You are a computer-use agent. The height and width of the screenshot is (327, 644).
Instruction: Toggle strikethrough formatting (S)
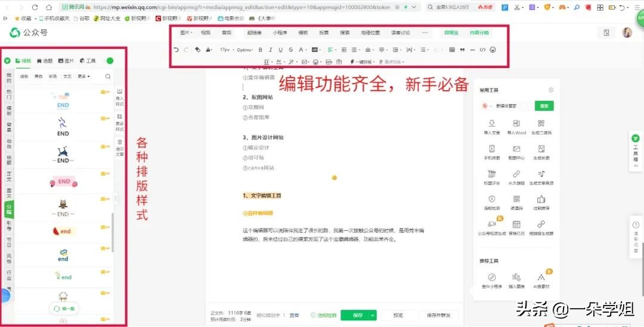[291, 50]
